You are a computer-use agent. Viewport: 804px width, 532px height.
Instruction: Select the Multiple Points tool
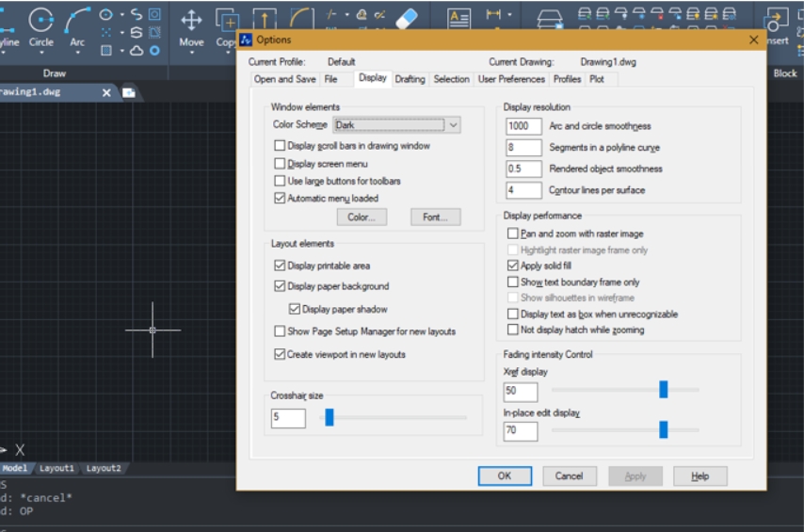point(105,33)
